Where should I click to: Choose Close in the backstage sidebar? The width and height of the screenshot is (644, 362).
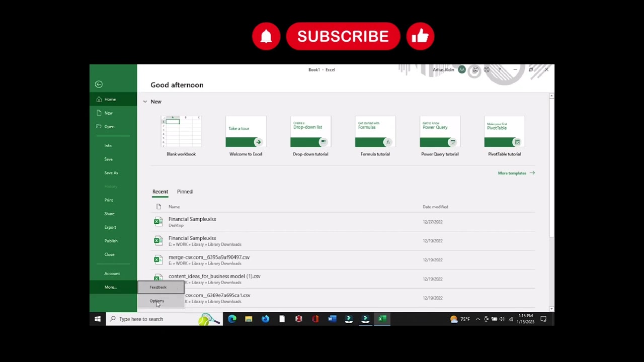(x=113, y=254)
